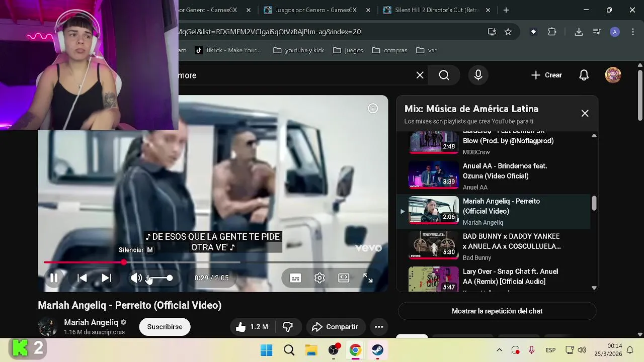Bookmark this page with the star icon

tap(508, 32)
